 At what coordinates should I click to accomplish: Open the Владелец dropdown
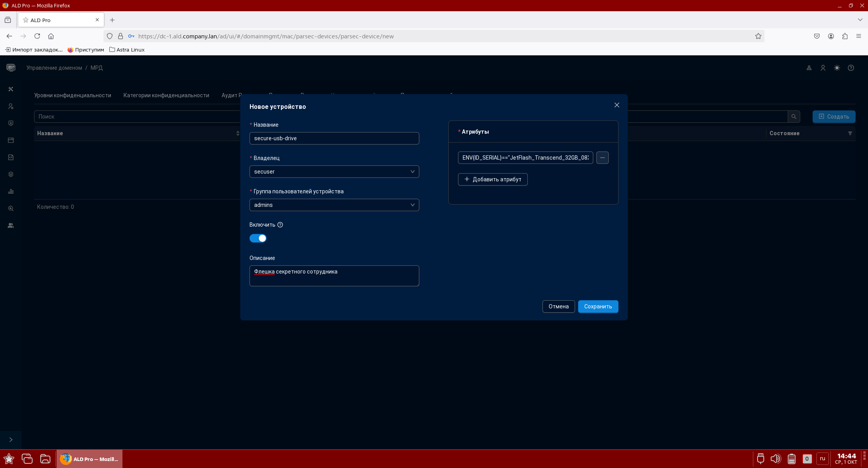[334, 172]
